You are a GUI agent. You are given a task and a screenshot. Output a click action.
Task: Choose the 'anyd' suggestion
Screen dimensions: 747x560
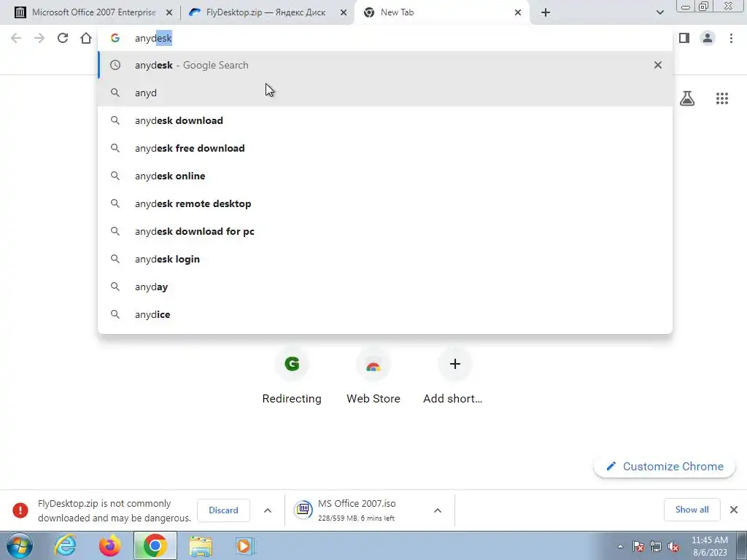[x=385, y=93]
